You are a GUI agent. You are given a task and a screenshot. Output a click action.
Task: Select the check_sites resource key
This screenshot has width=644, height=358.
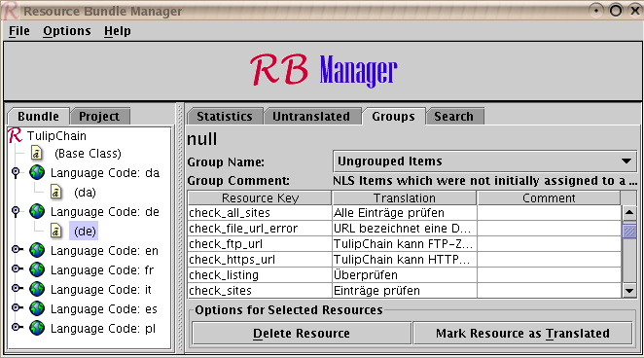[260, 291]
